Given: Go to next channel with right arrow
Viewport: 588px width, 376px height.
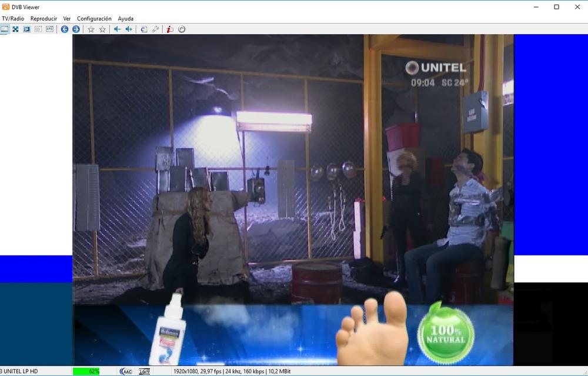Looking at the screenshot, I should click(x=76, y=29).
